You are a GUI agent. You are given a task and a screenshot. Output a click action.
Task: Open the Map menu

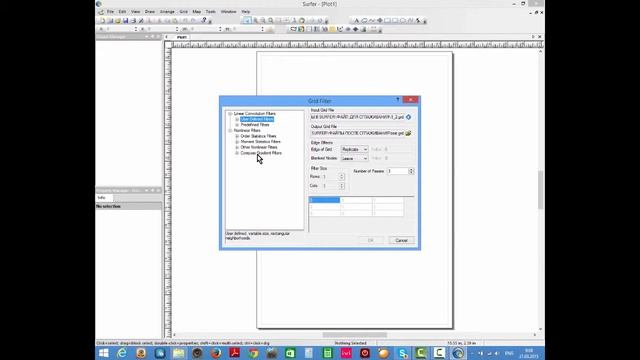tap(197, 12)
